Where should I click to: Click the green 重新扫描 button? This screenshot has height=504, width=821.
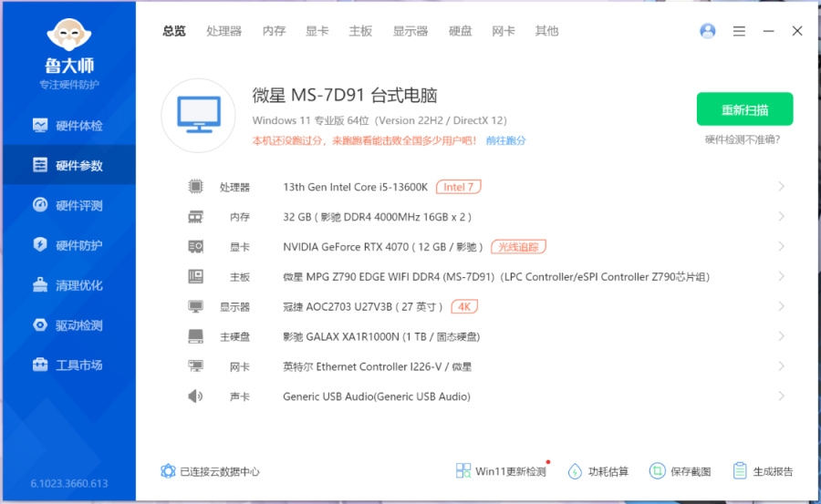click(x=744, y=108)
